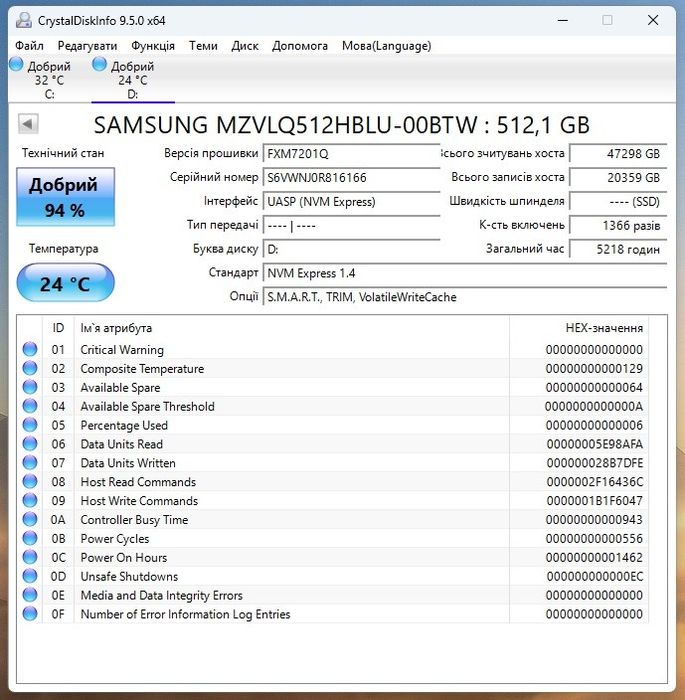This screenshot has width=685, height=700.
Task: Click total host writes value 20359 GB
Action: [618, 178]
